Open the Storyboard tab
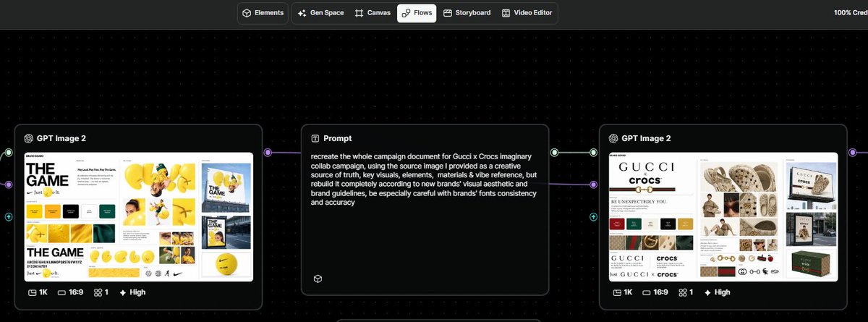868x322 pixels. point(467,13)
